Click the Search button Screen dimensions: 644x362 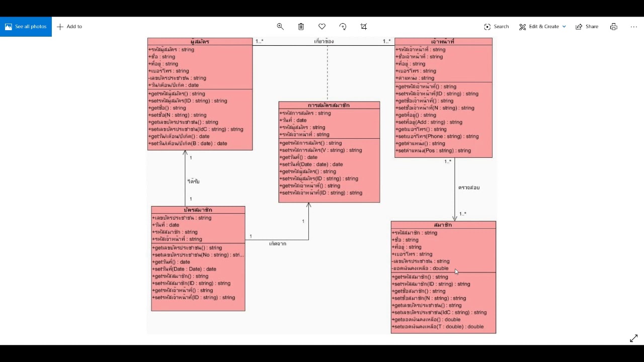tap(497, 27)
